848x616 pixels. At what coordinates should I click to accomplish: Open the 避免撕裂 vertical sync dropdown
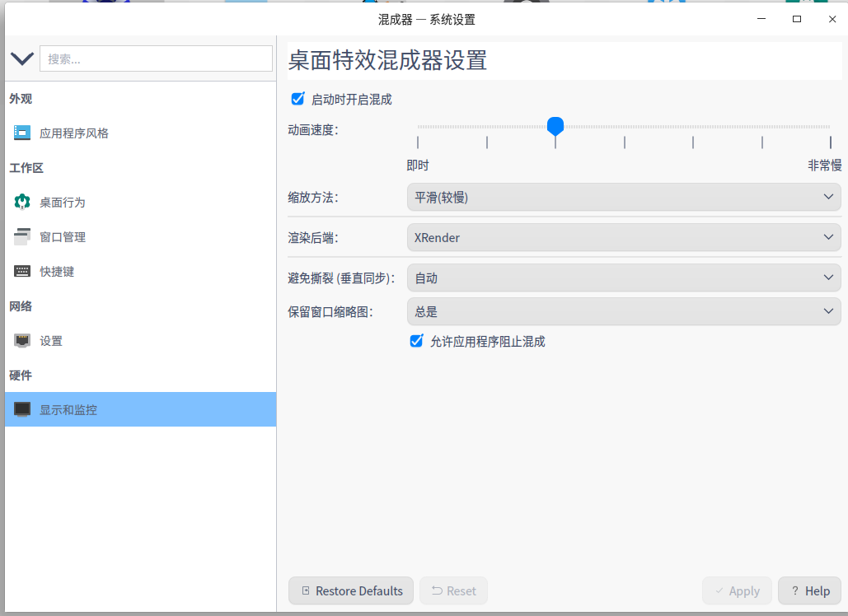tap(623, 278)
